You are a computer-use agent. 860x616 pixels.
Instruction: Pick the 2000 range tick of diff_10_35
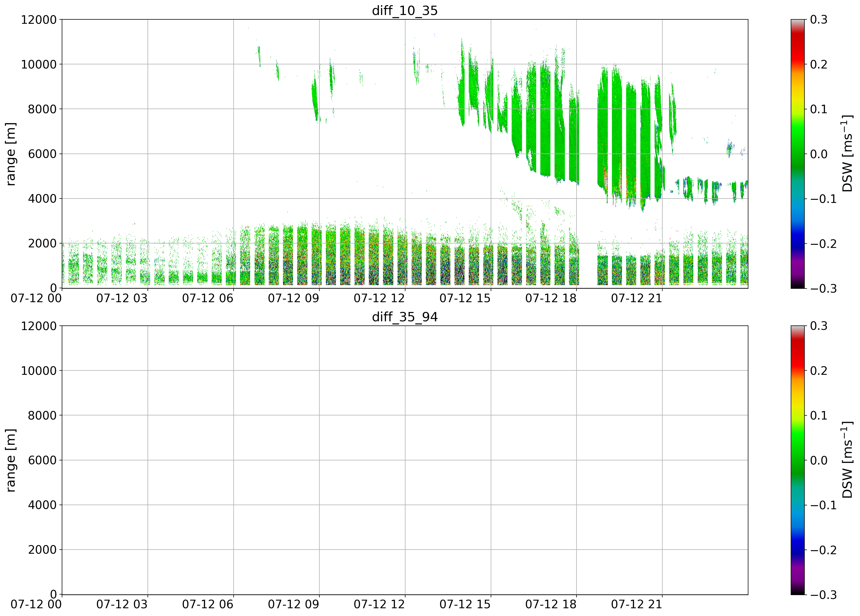tap(42, 244)
